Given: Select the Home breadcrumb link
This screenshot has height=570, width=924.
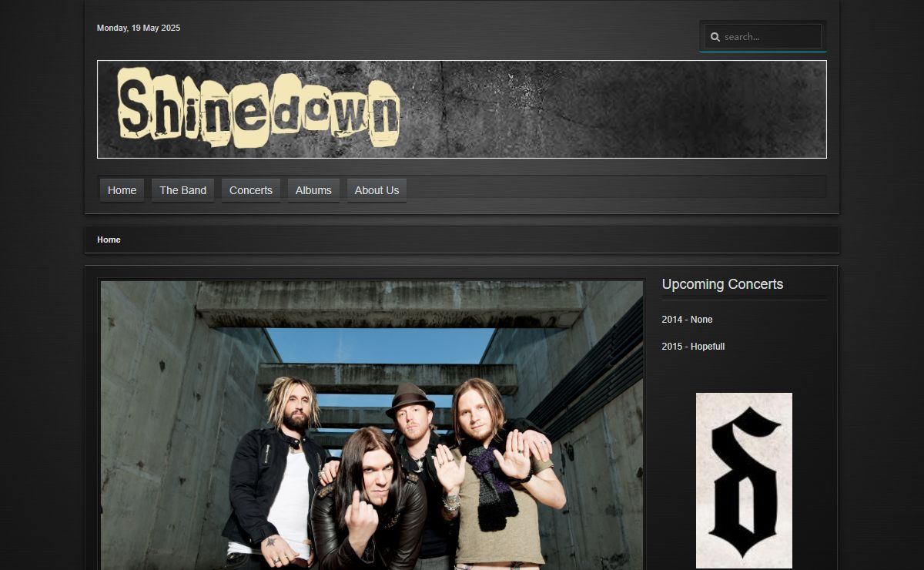Looking at the screenshot, I should coord(109,240).
